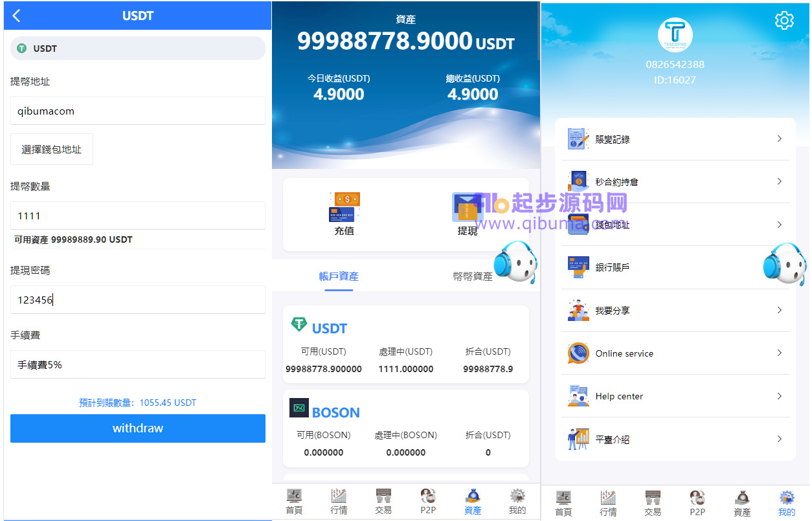Viewport: 812px width, 521px height.
Task: Open 首頁 in the profile page bottom bar
Action: (x=563, y=504)
